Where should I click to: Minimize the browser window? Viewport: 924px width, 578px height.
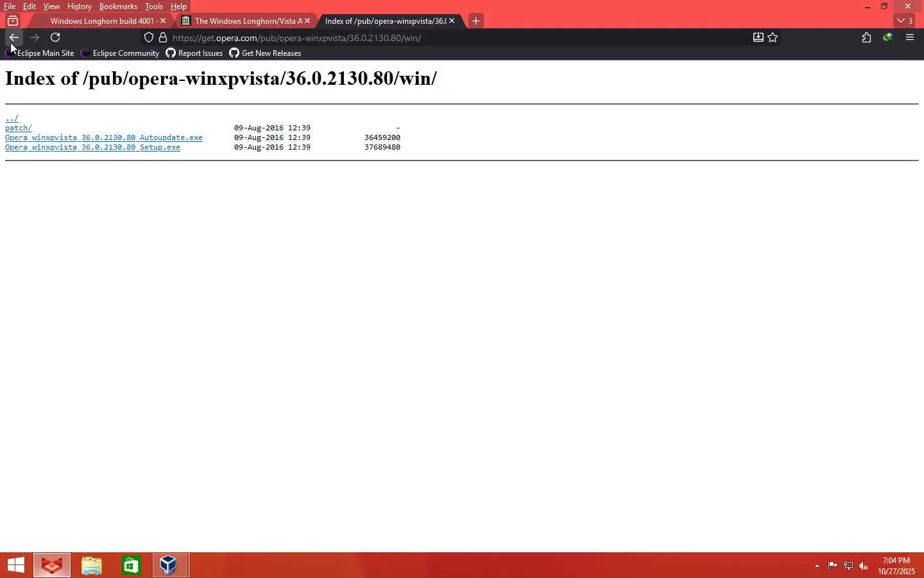(x=868, y=6)
